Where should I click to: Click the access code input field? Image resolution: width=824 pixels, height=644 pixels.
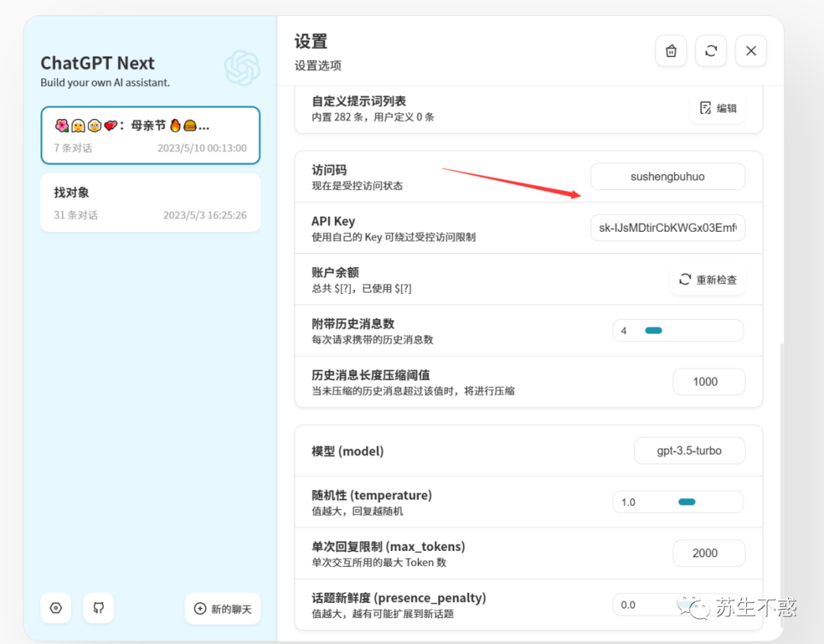tap(667, 176)
